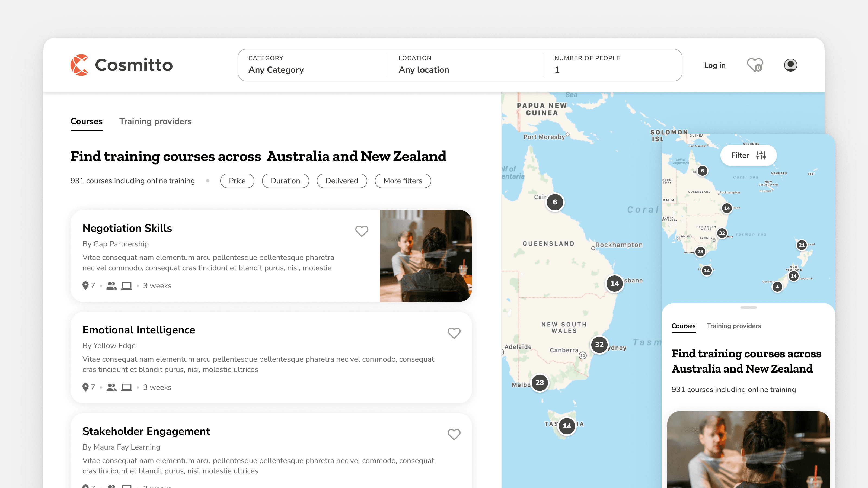The image size is (868, 488).
Task: Click the mobile bottom sheet drag handle
Action: click(748, 307)
